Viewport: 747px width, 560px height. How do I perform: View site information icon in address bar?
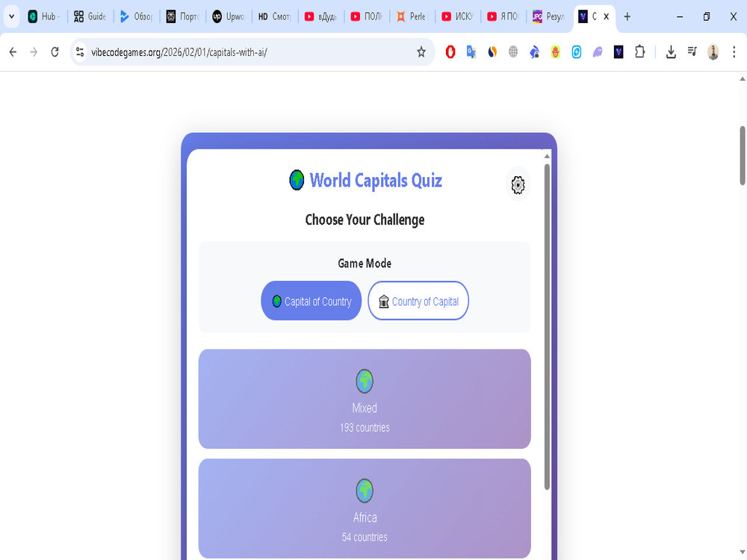pyautogui.click(x=80, y=52)
